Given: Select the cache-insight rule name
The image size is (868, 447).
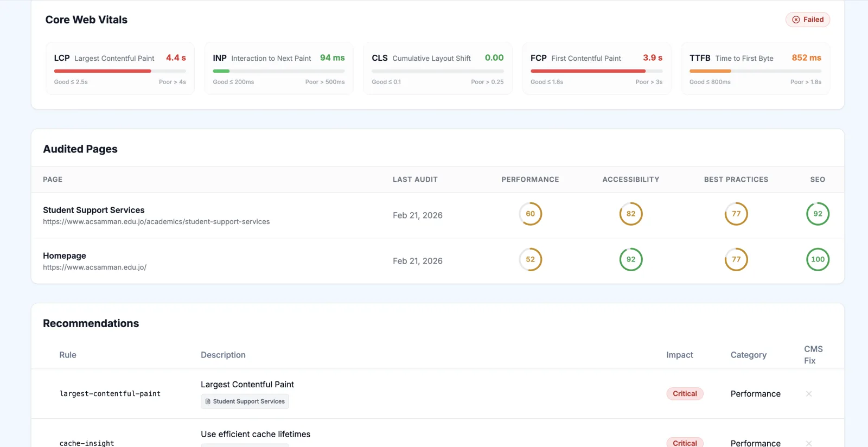Looking at the screenshot, I should pos(87,443).
